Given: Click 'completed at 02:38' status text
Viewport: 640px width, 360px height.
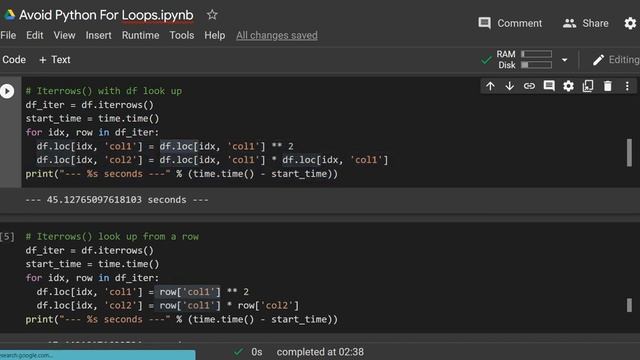Looking at the screenshot, I should click(320, 352).
